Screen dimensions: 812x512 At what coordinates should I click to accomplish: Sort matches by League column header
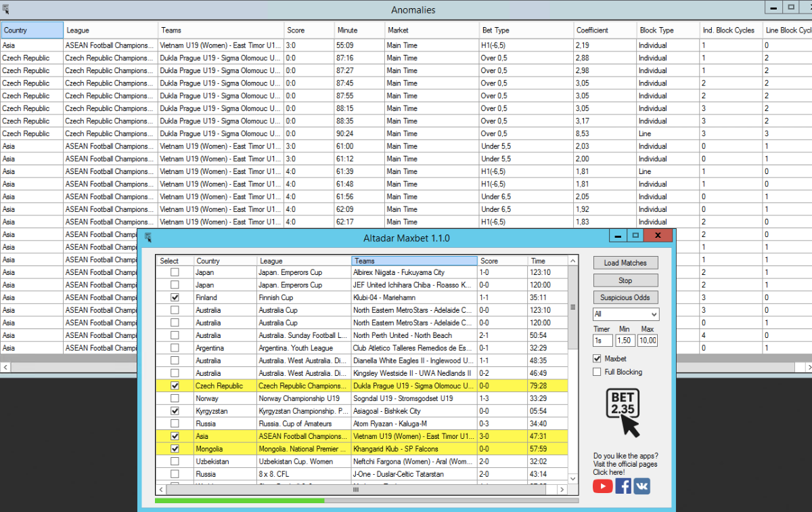point(304,261)
